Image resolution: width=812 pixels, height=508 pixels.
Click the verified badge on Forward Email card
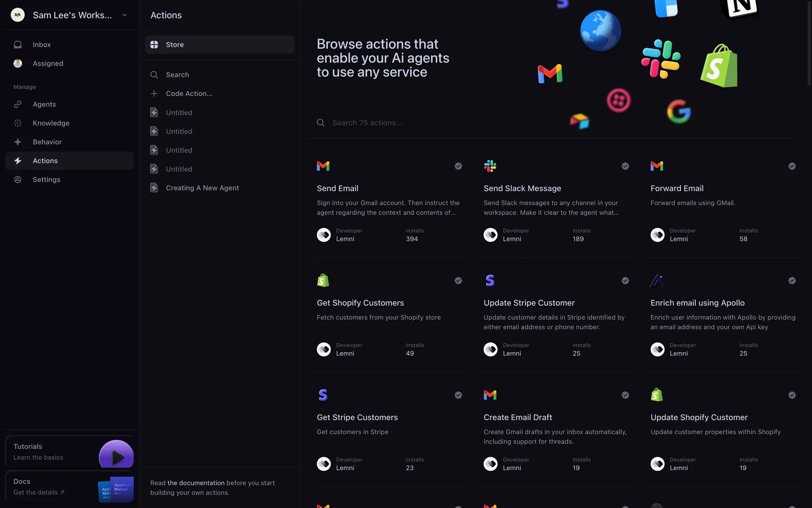[x=792, y=166]
